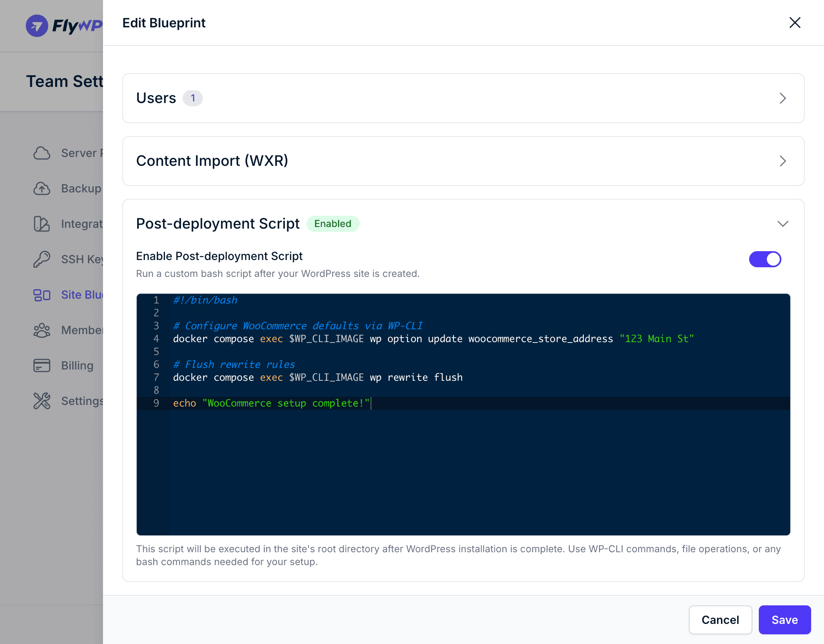Click the FlyWP logo icon
This screenshot has height=644, width=824.
click(x=37, y=26)
